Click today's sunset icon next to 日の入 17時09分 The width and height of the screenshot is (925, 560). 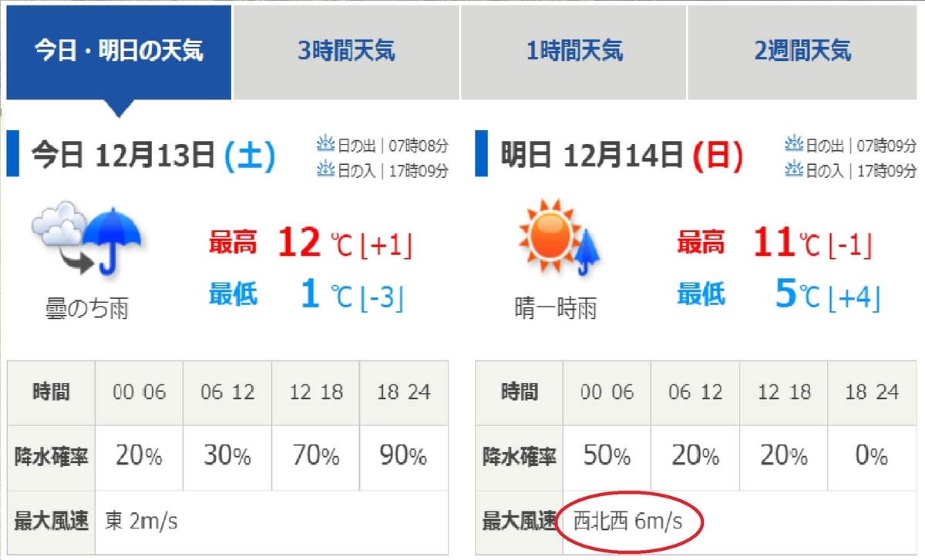pos(325,169)
